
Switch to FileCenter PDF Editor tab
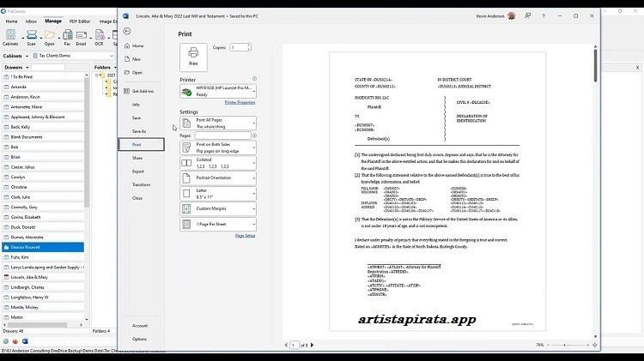[80, 21]
